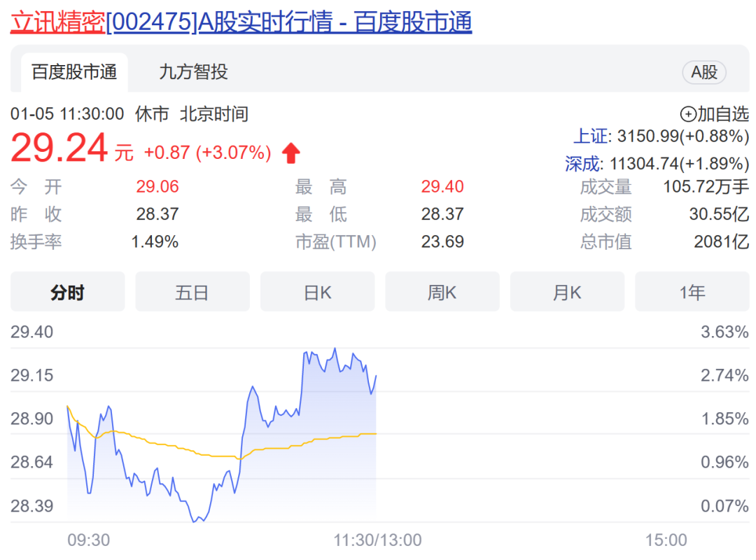Click the 09:30 time axis label
Screen dimensions: 756x560
point(89,540)
